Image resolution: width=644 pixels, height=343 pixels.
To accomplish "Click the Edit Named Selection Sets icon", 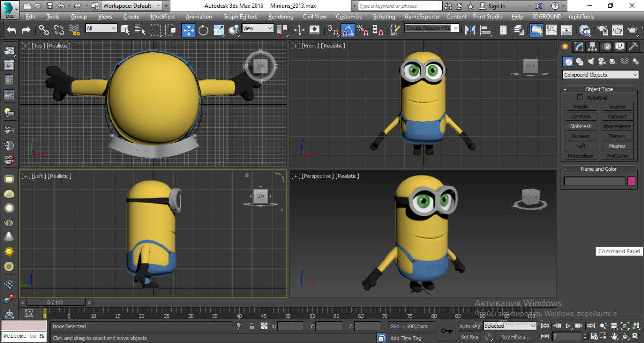I will 395,30.
